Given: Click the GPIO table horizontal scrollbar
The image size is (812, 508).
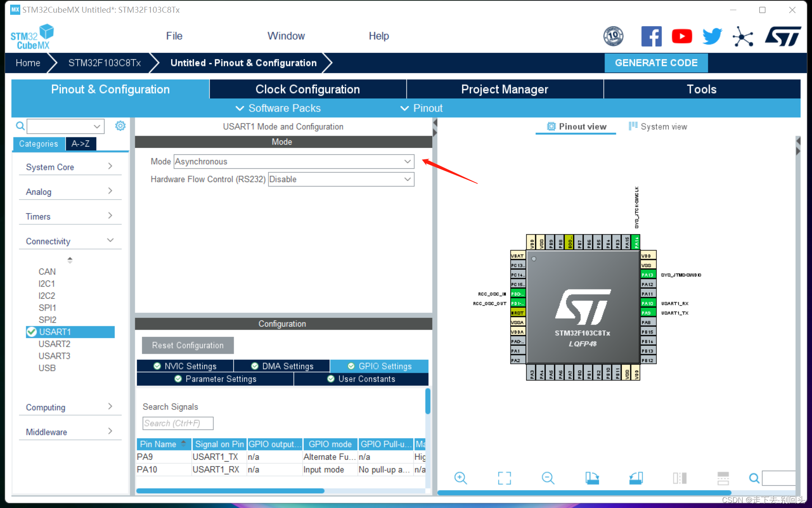Looking at the screenshot, I should (230, 491).
